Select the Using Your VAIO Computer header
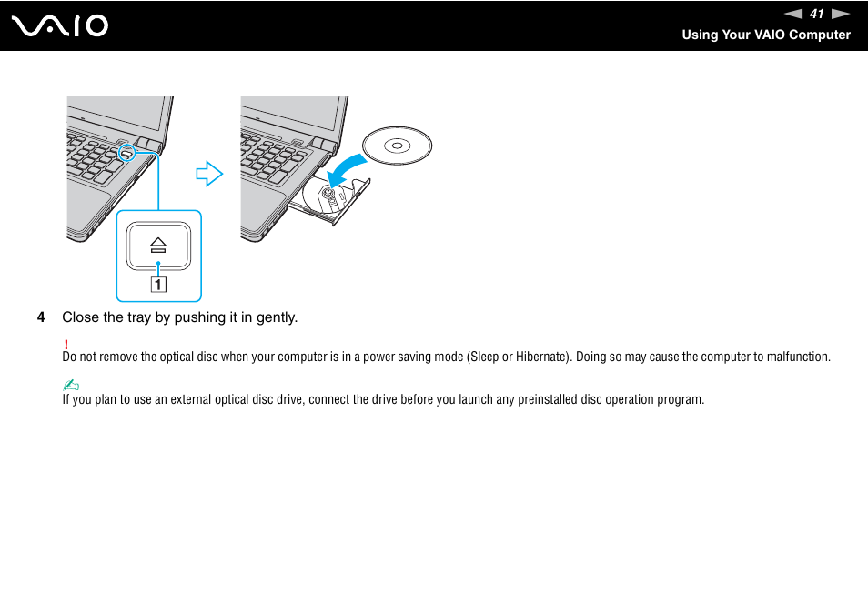This screenshot has height=613, width=868. (766, 35)
